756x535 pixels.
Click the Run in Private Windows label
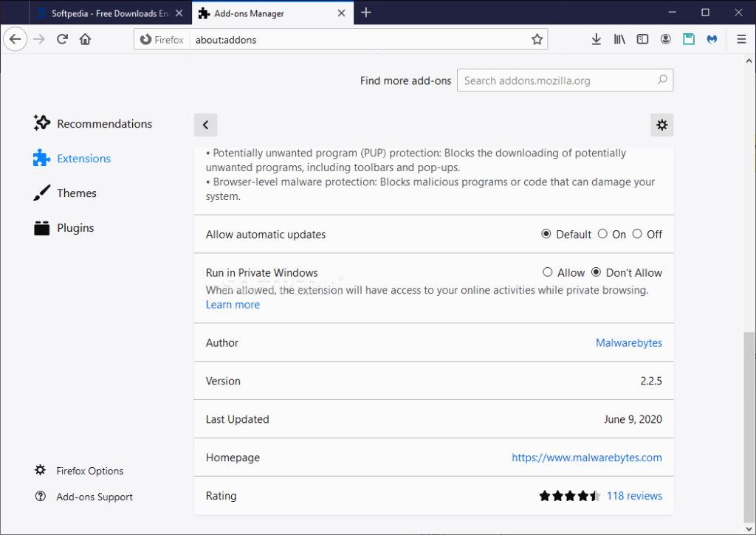[x=262, y=273]
